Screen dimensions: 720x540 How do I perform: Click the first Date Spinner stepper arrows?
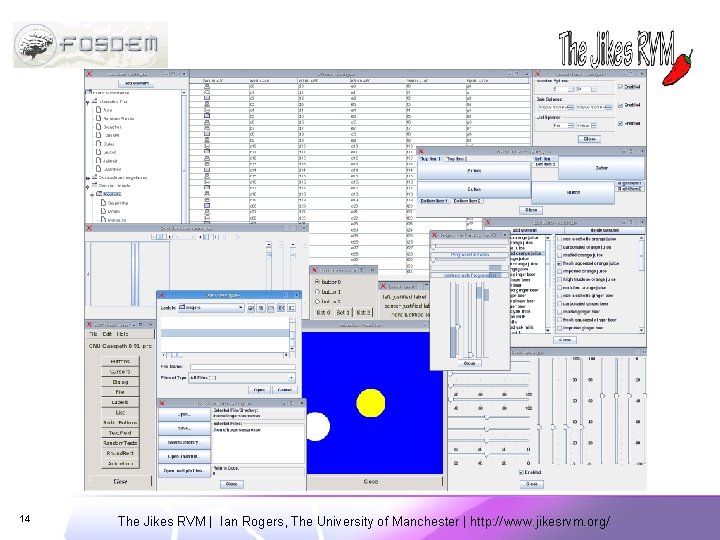coord(570,107)
